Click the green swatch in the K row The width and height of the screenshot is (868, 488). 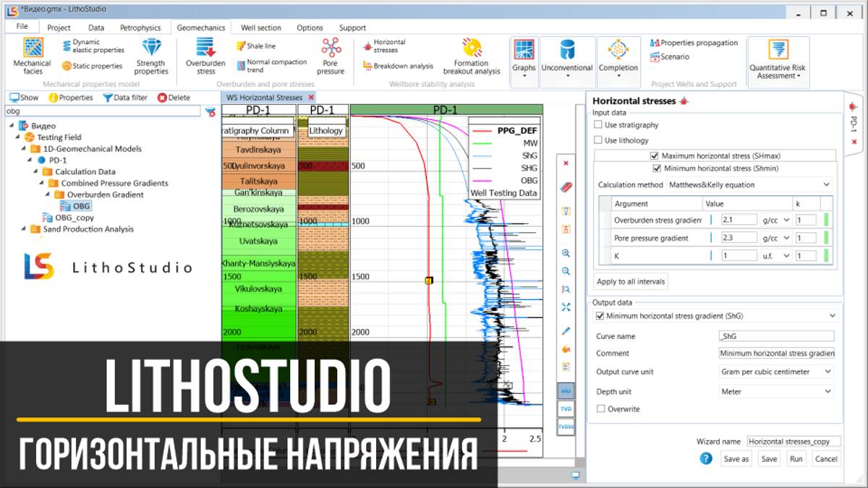pyautogui.click(x=826, y=256)
